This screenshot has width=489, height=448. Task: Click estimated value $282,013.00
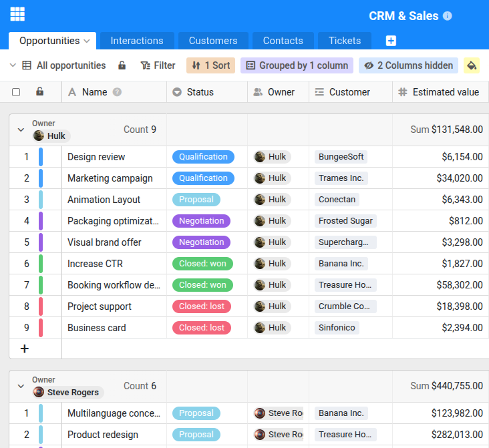457,435
